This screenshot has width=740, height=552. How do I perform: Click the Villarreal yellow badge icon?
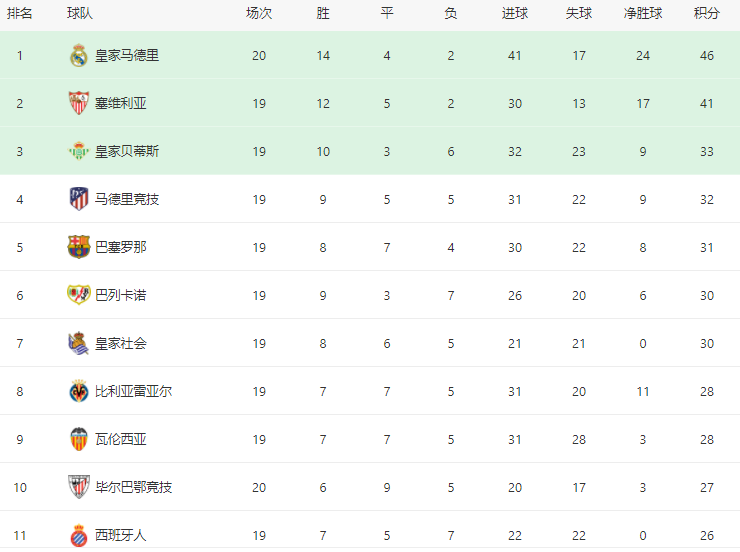point(79,391)
